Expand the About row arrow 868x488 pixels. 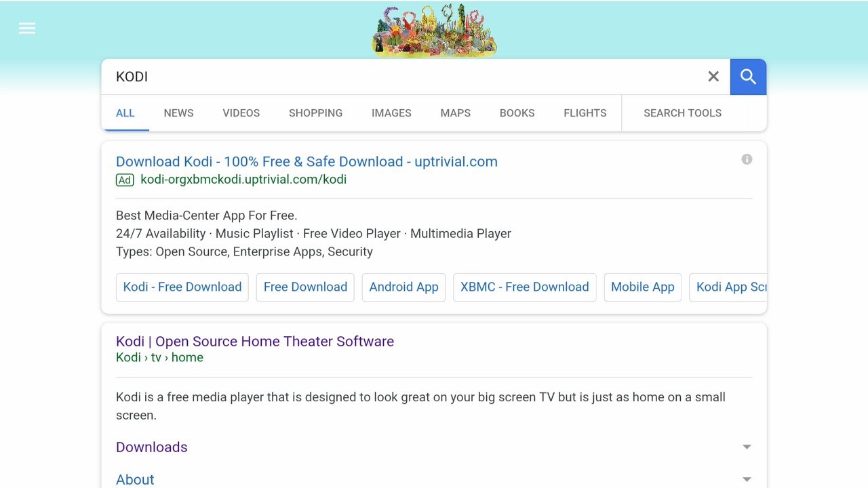pyautogui.click(x=747, y=480)
